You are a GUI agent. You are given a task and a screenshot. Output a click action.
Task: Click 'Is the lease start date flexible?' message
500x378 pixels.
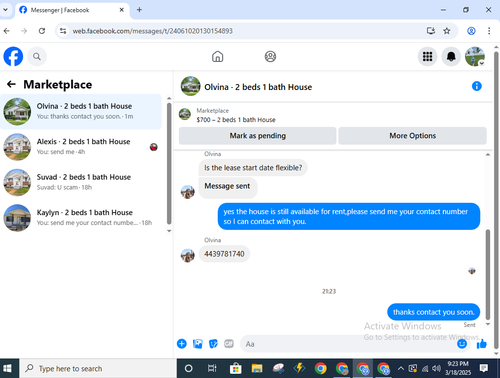tap(253, 168)
